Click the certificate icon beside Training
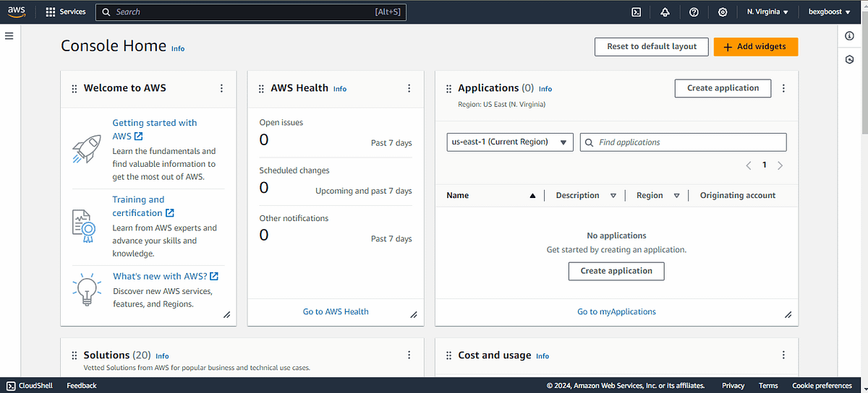 84,225
